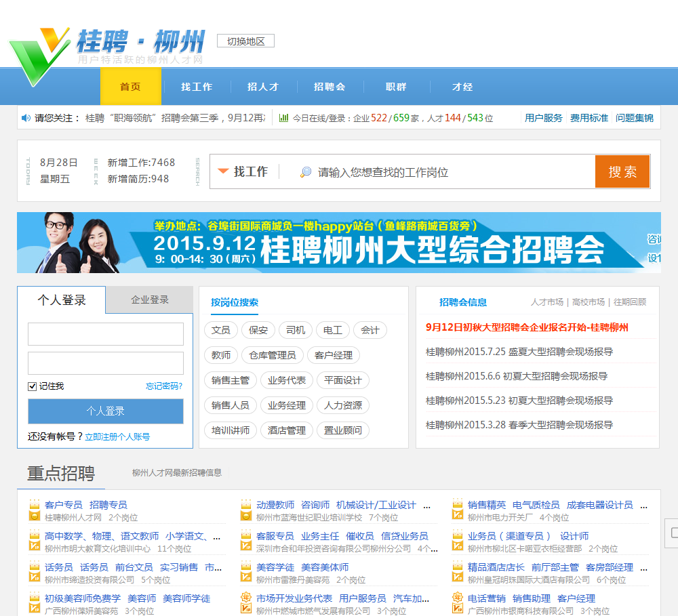Click the year badge icon beside 电话营销

[458, 598]
